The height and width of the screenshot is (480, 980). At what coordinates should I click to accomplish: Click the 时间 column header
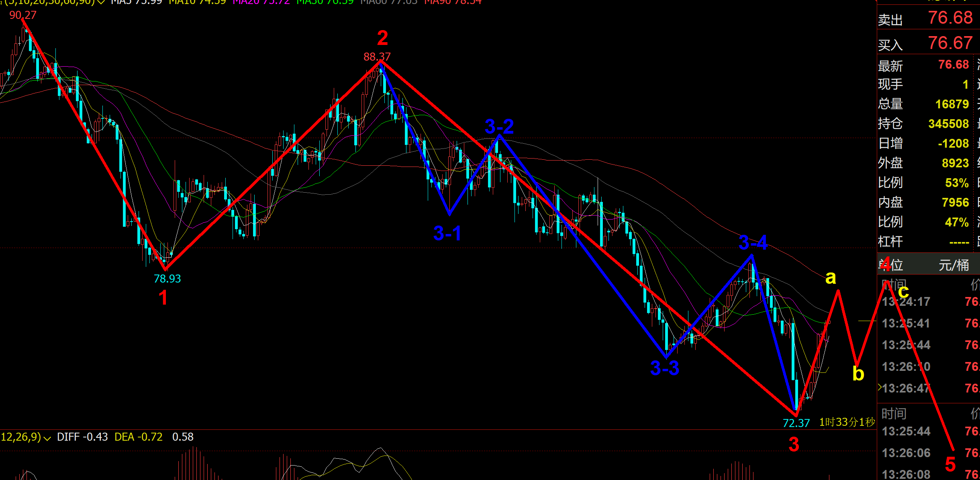click(x=894, y=413)
